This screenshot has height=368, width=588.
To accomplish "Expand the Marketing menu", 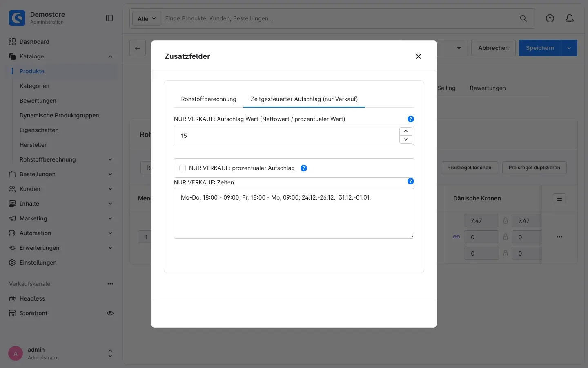I will (x=110, y=218).
